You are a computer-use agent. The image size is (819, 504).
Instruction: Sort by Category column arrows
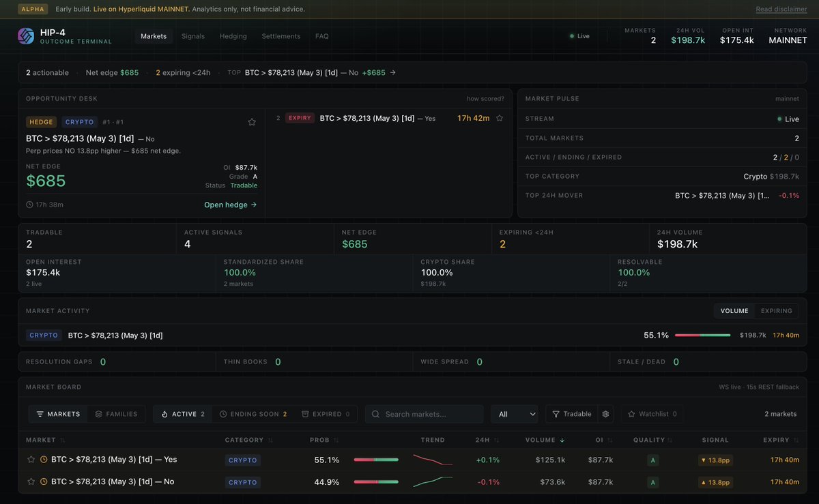point(270,440)
